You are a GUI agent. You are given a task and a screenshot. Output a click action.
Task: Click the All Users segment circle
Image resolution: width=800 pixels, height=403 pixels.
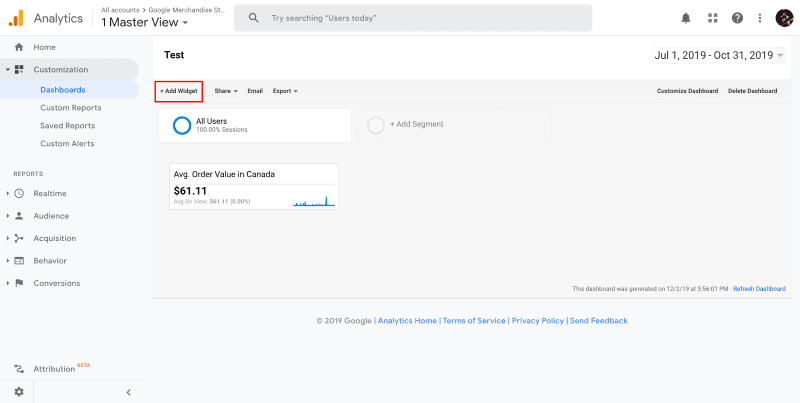[x=182, y=125]
